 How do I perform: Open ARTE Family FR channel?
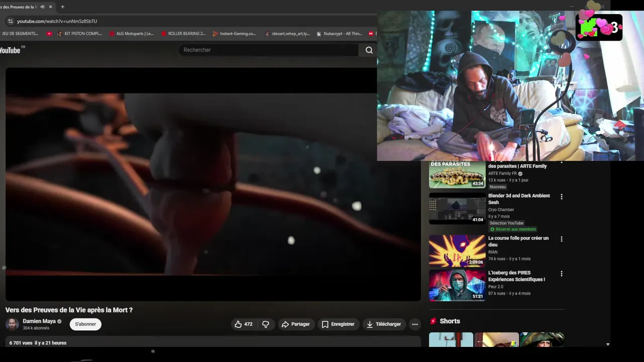click(x=502, y=173)
